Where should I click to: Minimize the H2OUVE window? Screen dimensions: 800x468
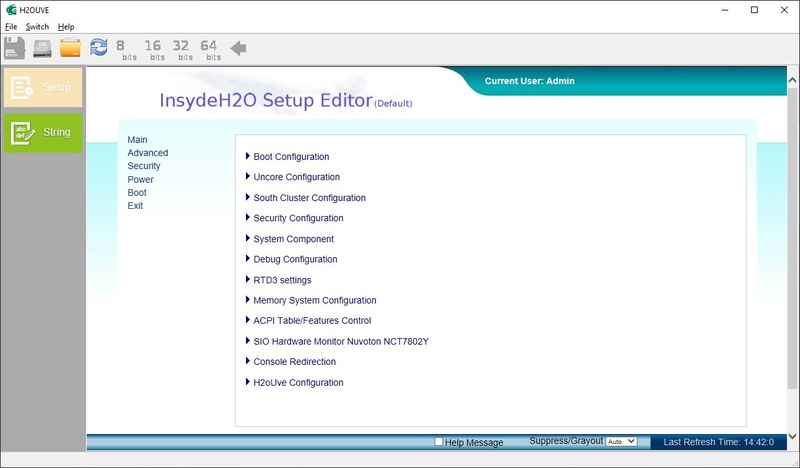click(x=724, y=10)
